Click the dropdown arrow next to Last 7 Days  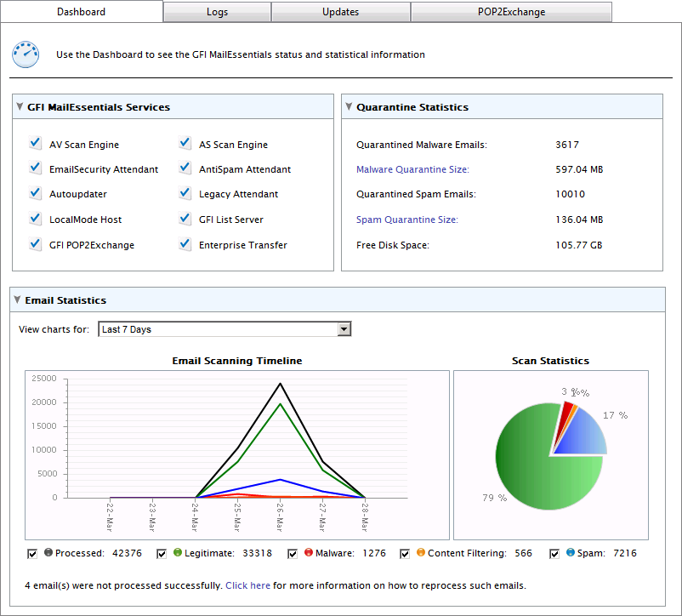coord(344,329)
